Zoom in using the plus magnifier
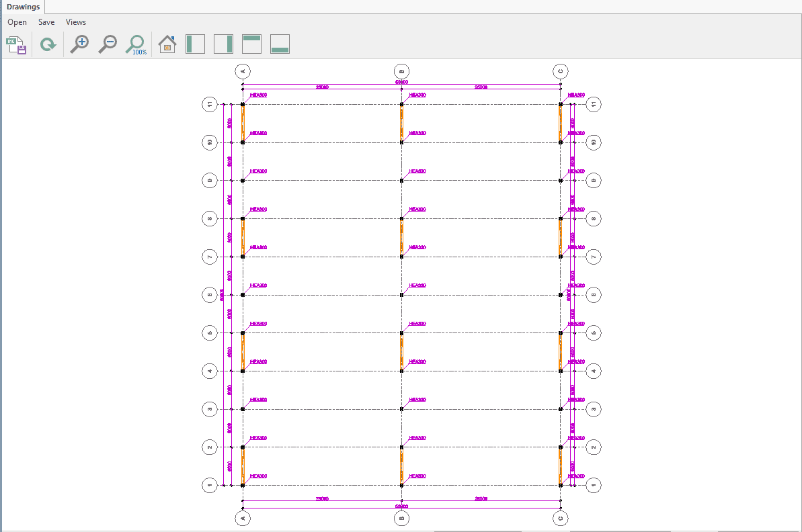The width and height of the screenshot is (802, 532). [79, 45]
